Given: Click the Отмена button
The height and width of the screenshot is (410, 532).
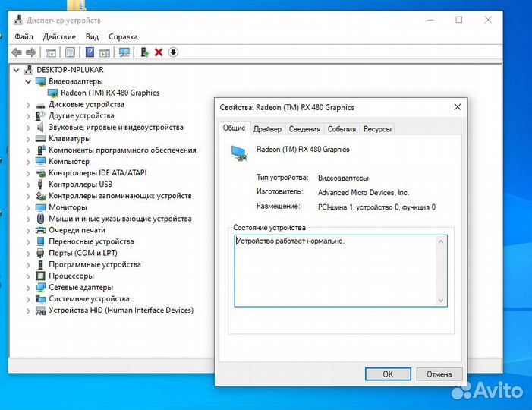Looking at the screenshot, I should pos(439,374).
